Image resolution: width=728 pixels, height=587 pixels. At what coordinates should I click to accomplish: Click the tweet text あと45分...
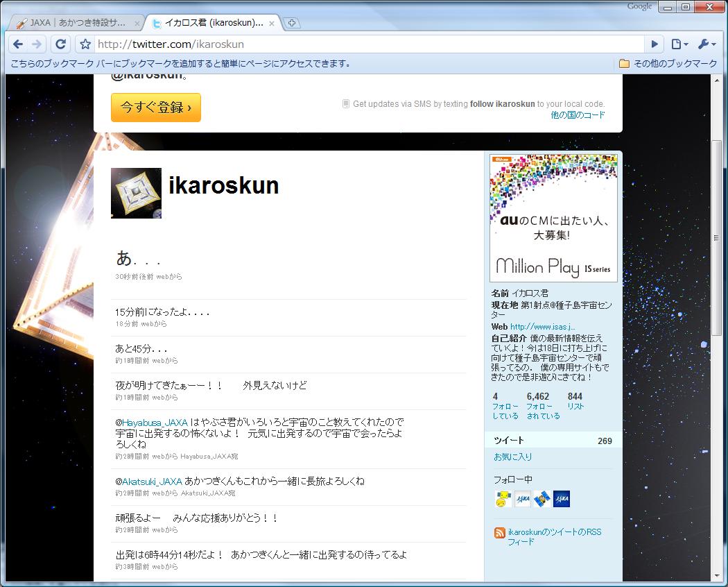pyautogui.click(x=141, y=349)
